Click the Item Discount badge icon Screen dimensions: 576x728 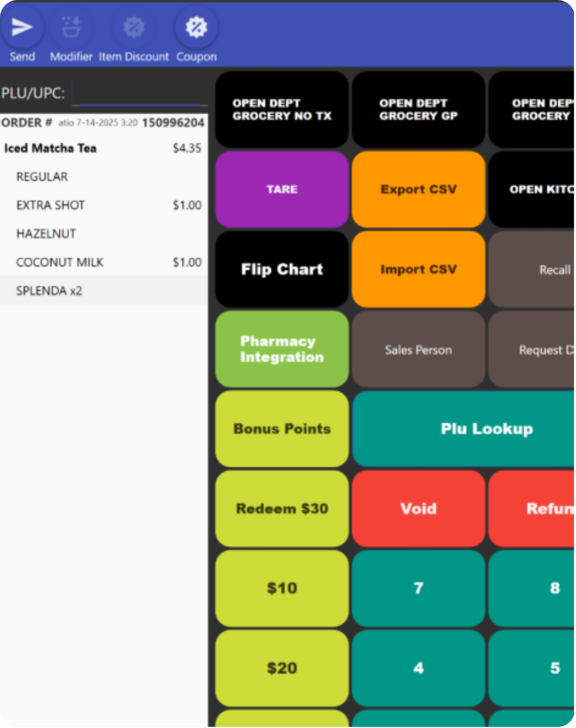pyautogui.click(x=134, y=28)
